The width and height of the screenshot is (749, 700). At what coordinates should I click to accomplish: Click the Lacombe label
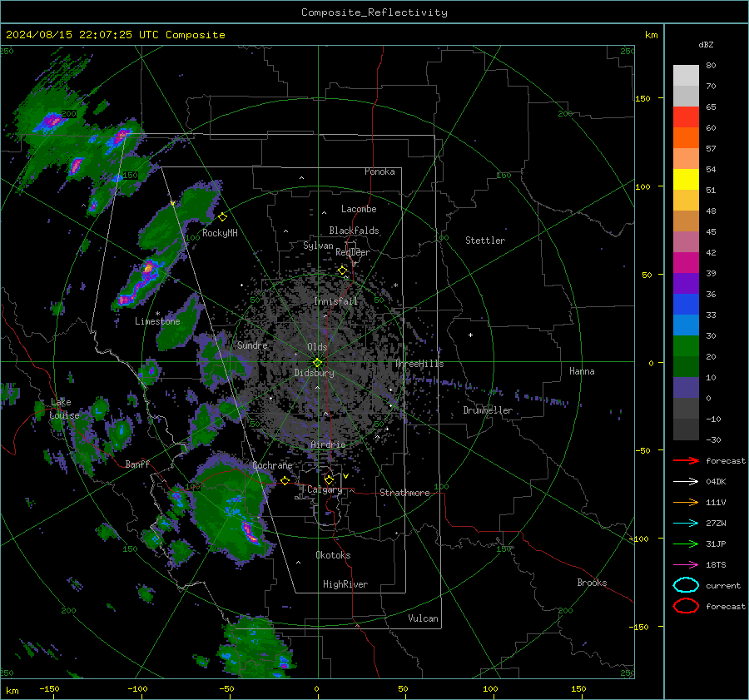359,209
